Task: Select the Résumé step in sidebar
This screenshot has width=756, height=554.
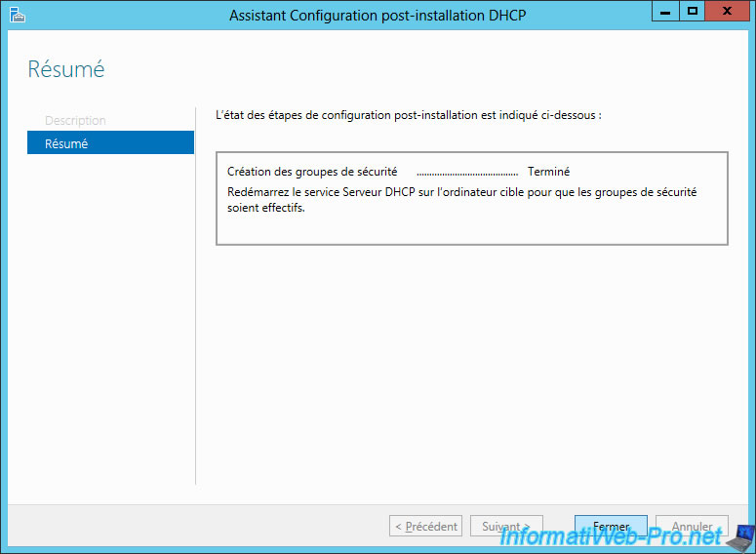Action: [110, 142]
